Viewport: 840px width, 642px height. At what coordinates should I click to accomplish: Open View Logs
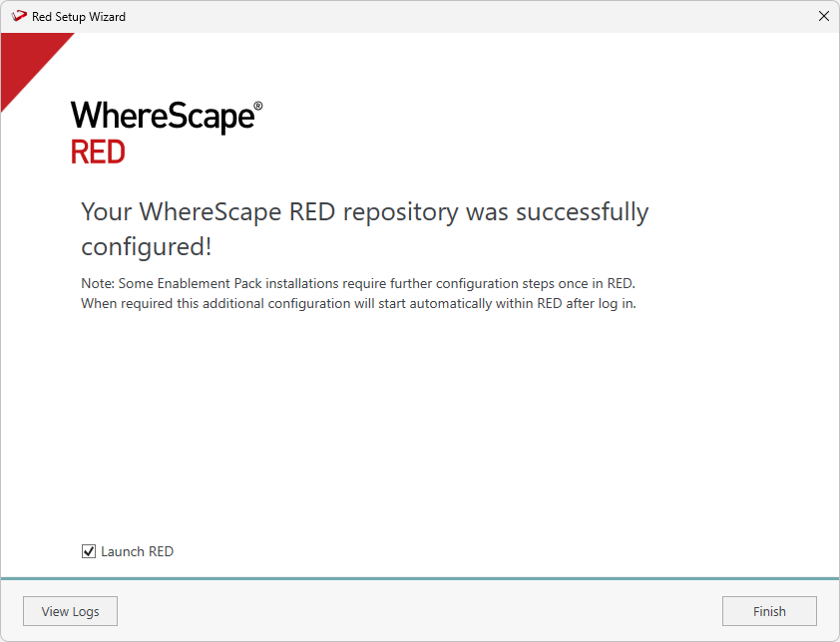70,611
